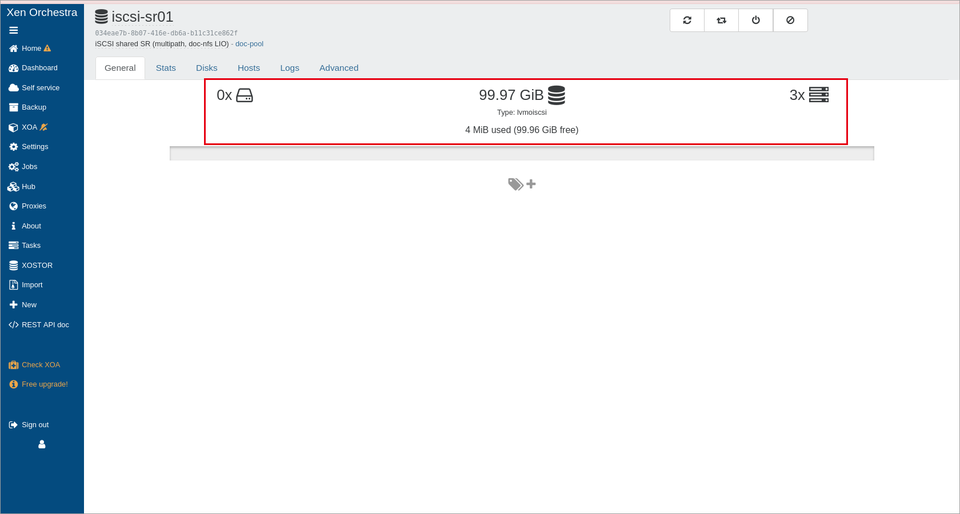Screen dimensions: 960x514
Task: Open the user profile icon in sidebar
Action: click(x=42, y=444)
